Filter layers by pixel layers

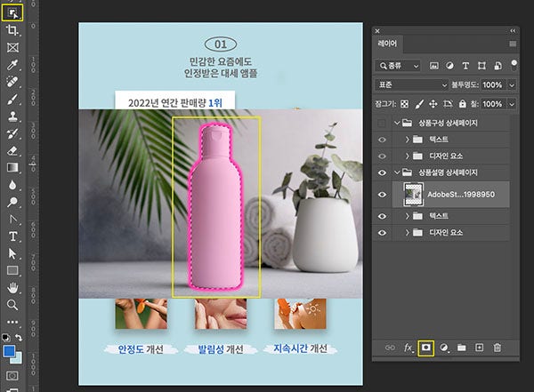[434, 66]
